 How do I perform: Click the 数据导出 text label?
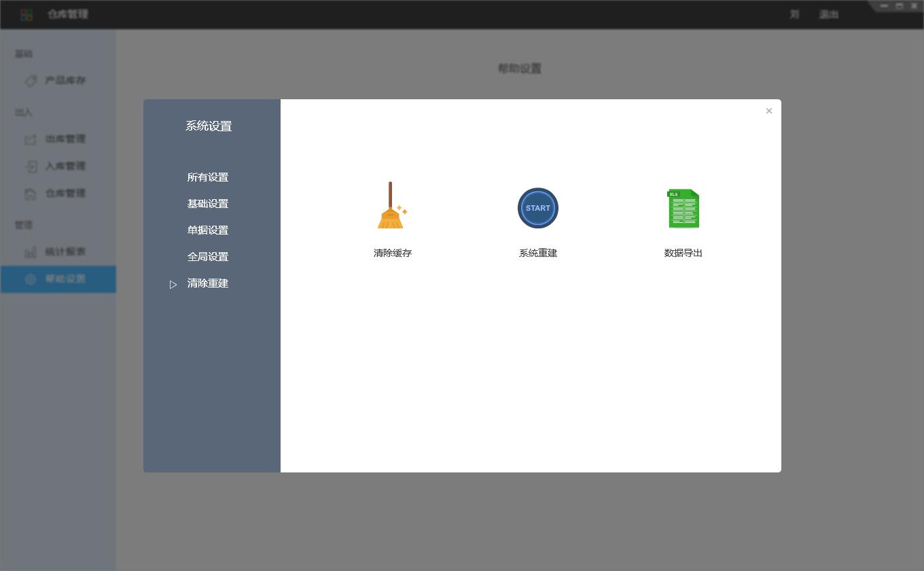683,253
